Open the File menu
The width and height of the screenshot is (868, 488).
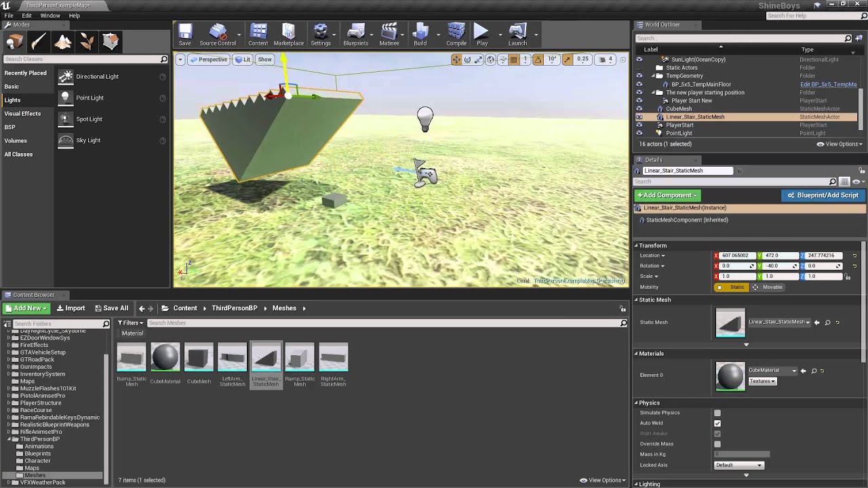tap(9, 16)
